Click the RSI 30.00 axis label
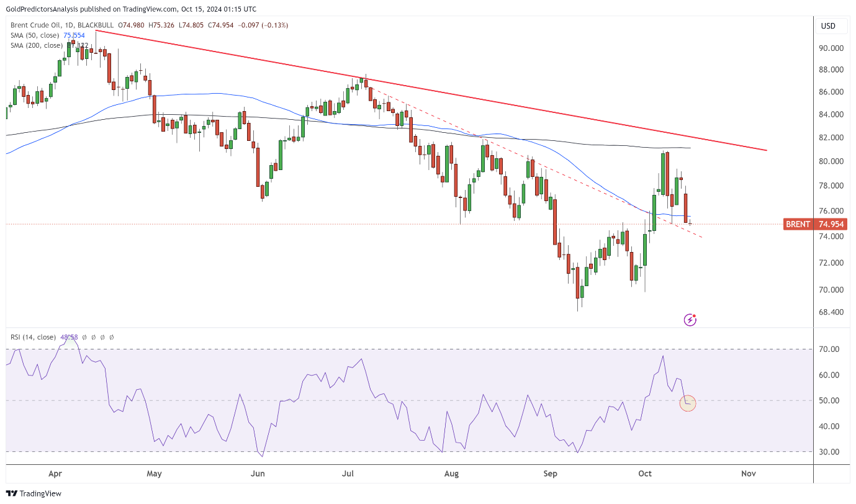This screenshot has height=504, width=856. (829, 452)
